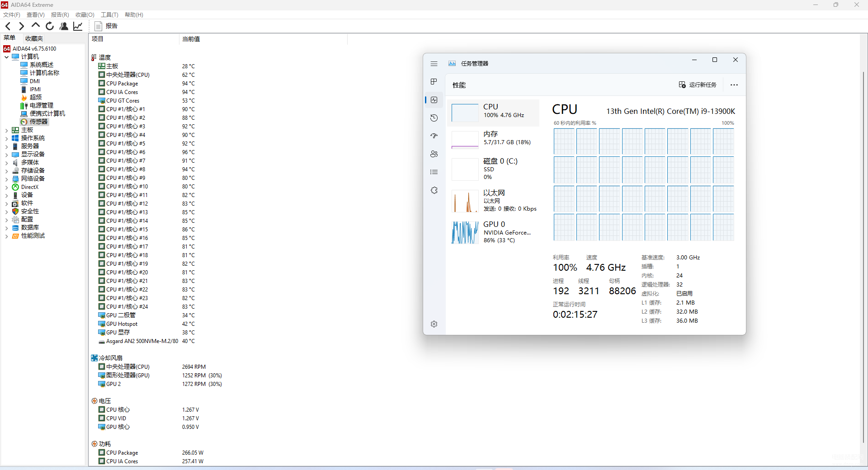The width and height of the screenshot is (868, 470).
Task: Expand the 存储设备 tree node
Action: (6, 171)
